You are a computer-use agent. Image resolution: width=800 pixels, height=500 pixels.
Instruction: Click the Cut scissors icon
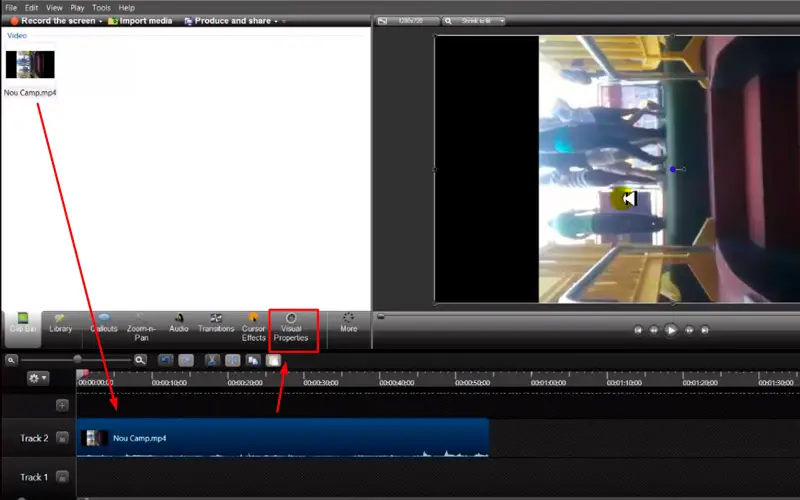coord(212,360)
